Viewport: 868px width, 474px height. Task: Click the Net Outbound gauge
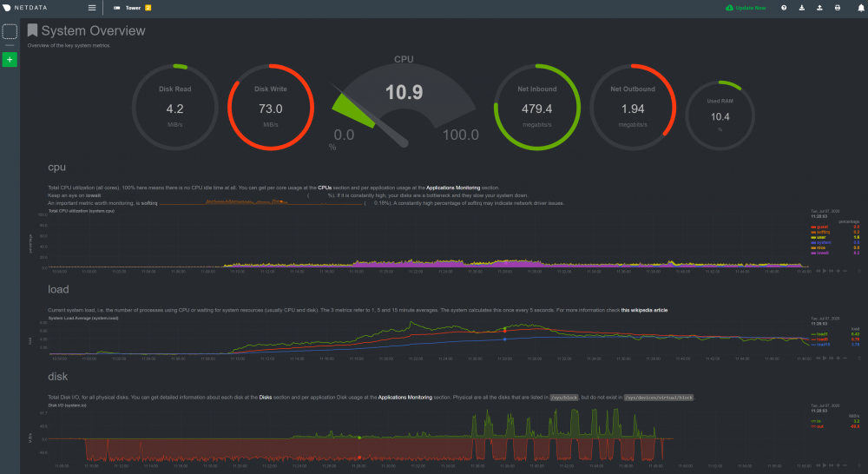pyautogui.click(x=633, y=107)
